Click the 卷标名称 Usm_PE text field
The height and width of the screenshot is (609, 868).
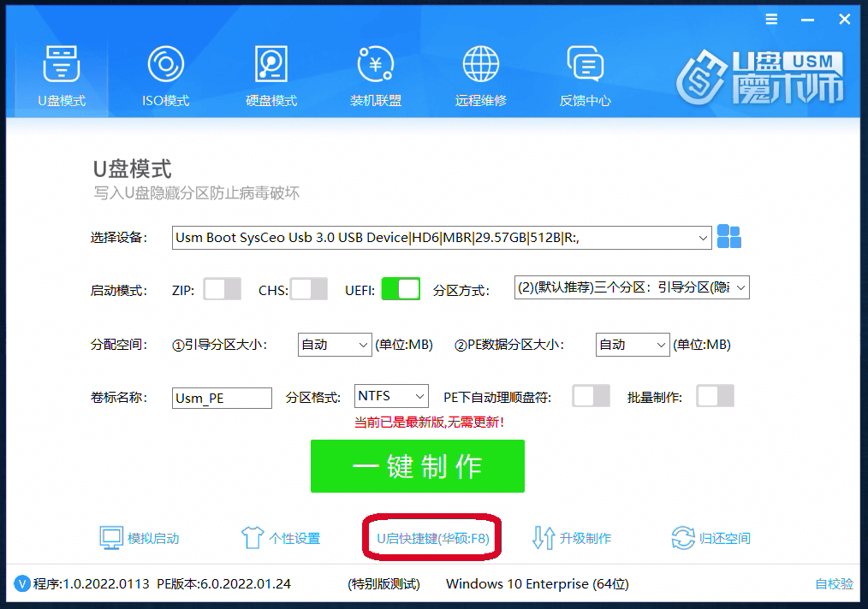point(222,398)
